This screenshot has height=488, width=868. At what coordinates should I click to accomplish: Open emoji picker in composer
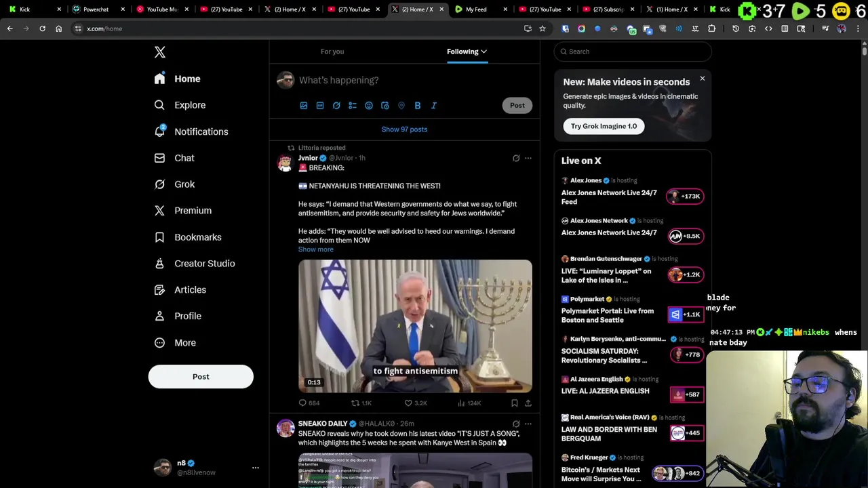tap(369, 106)
